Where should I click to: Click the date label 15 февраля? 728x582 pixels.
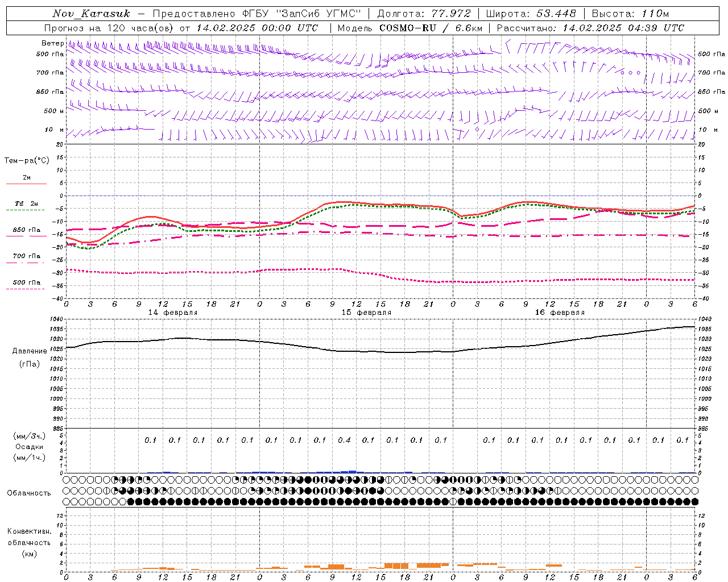[366, 313]
